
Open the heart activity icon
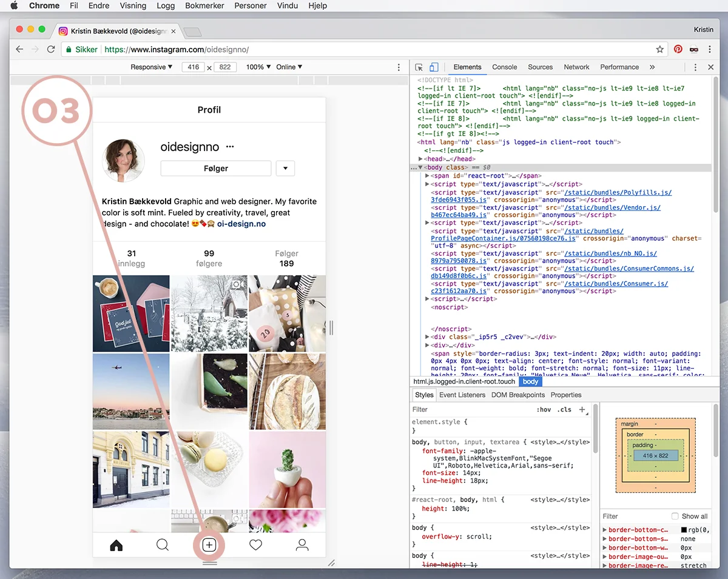point(256,546)
